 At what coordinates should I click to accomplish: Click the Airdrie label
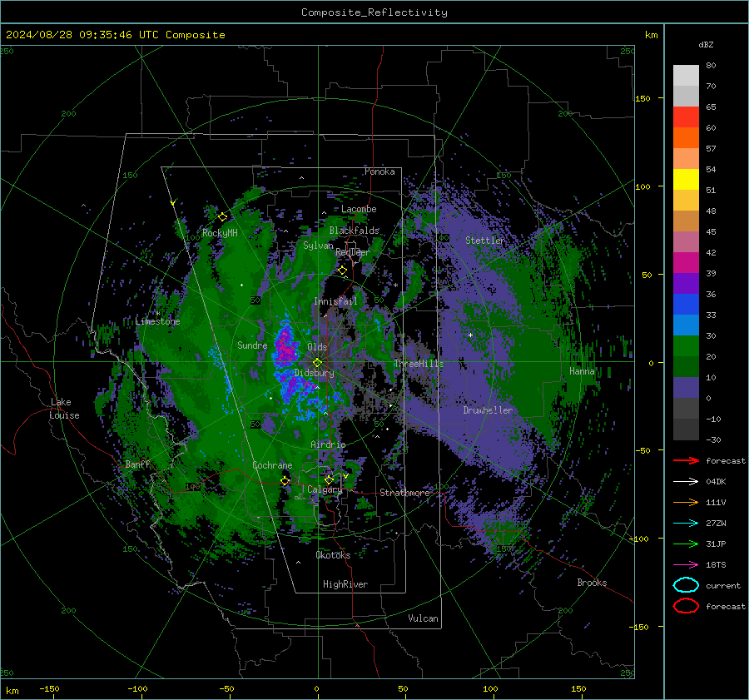[x=328, y=444]
